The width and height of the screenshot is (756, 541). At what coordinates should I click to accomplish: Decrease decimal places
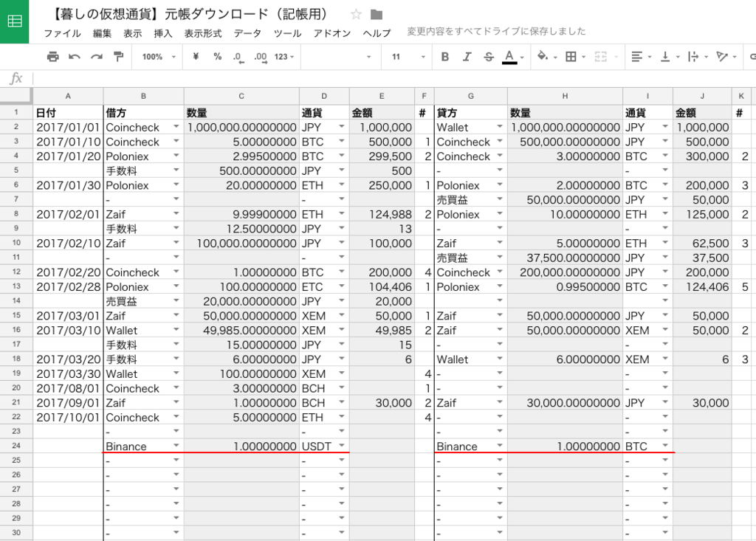(x=238, y=58)
